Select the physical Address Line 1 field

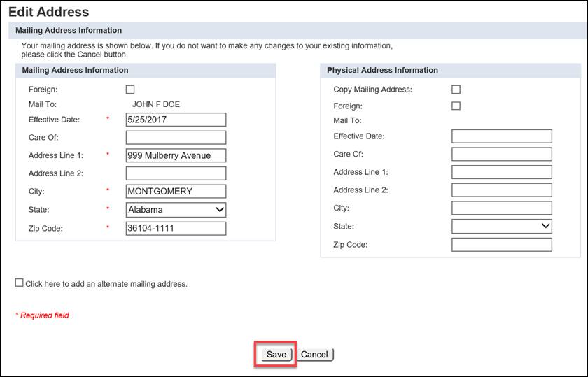pos(502,172)
